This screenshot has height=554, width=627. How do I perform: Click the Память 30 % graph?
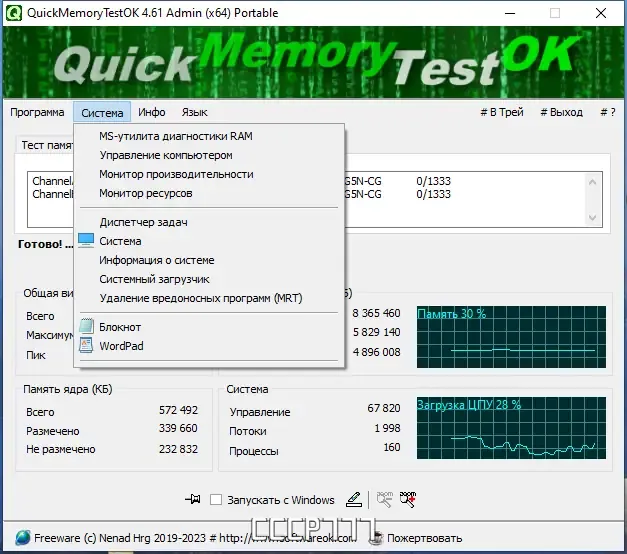click(511, 337)
